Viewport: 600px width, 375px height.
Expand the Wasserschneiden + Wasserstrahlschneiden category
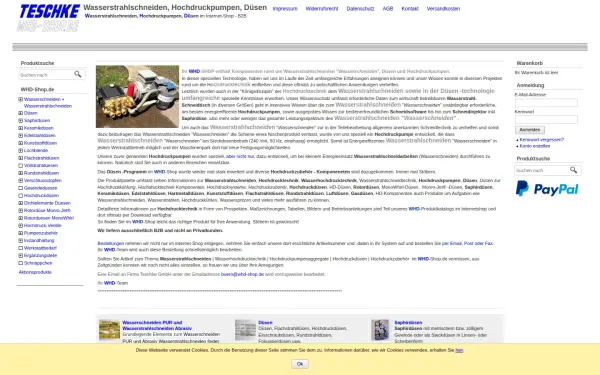tap(21, 99)
